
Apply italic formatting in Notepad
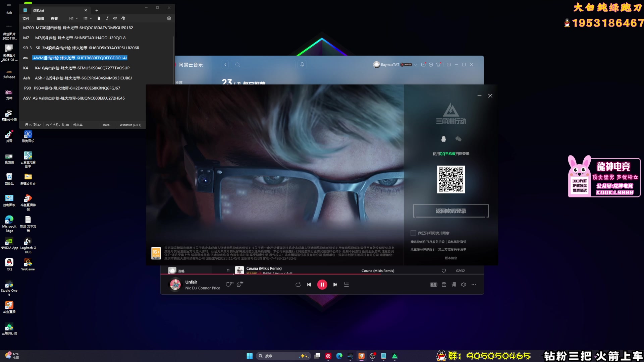tap(107, 18)
